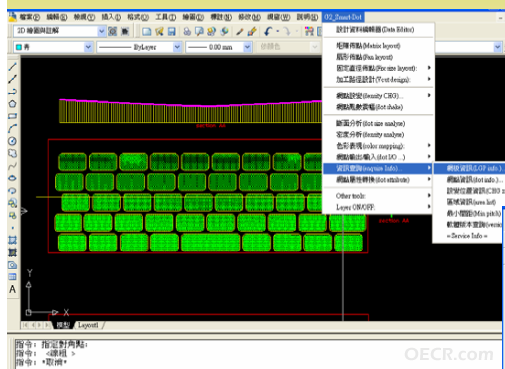
Task: Select the Multiline Text A tool
Action: (12, 289)
